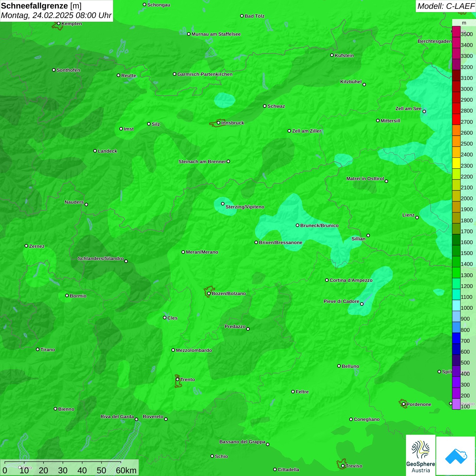This screenshot has width=476, height=476.
Task: Select the Murnau am Staffelsee label
Action: point(216,34)
